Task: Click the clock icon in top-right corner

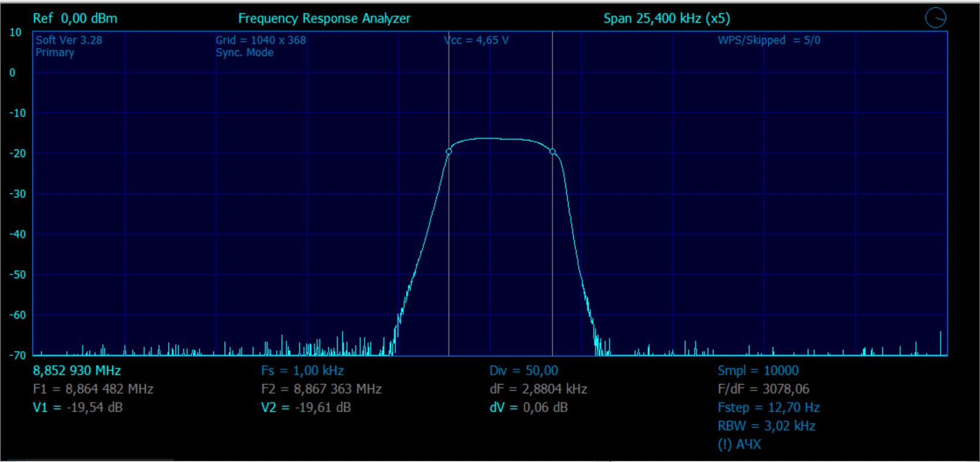Action: click(x=935, y=19)
